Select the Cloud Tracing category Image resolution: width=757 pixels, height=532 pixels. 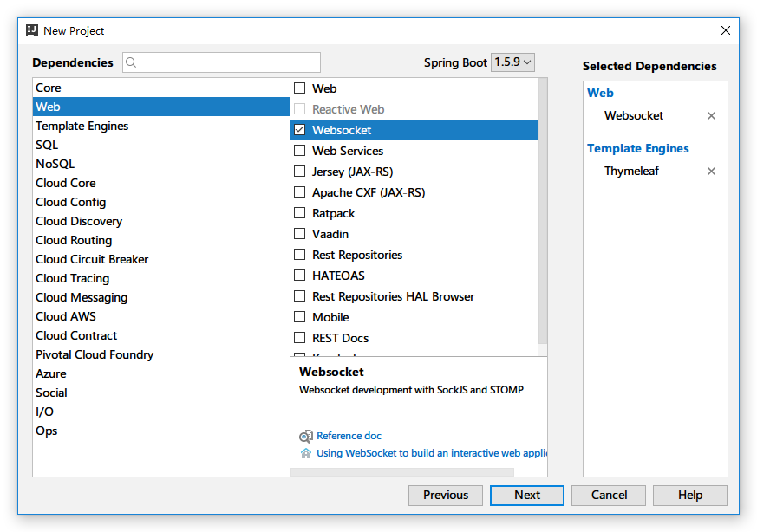point(161,278)
